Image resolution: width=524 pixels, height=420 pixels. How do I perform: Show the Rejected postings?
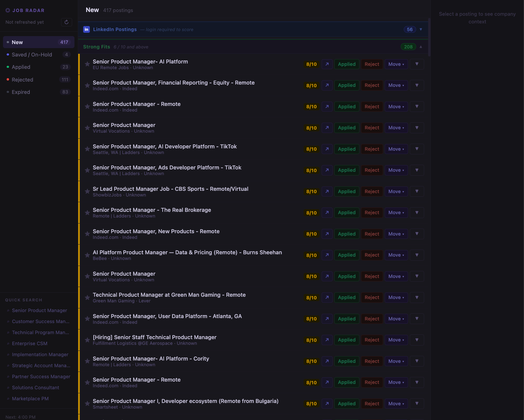click(39, 80)
